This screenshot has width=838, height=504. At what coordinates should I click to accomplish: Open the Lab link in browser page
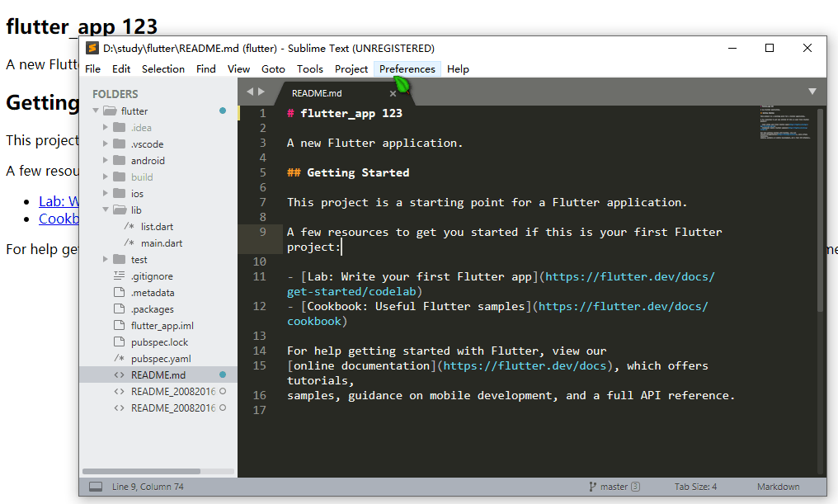pos(59,201)
